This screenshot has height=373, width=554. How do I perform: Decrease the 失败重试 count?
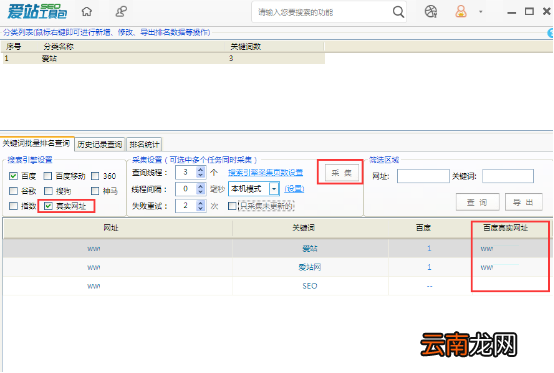pyautogui.click(x=201, y=208)
